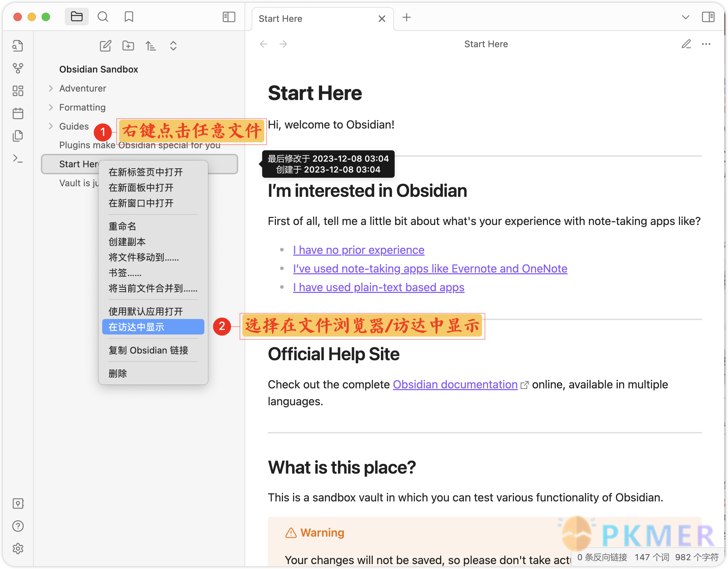Choose 复制 Obsidian 链接 in context menu
Viewport: 728px width, 569px height.
pos(153,350)
